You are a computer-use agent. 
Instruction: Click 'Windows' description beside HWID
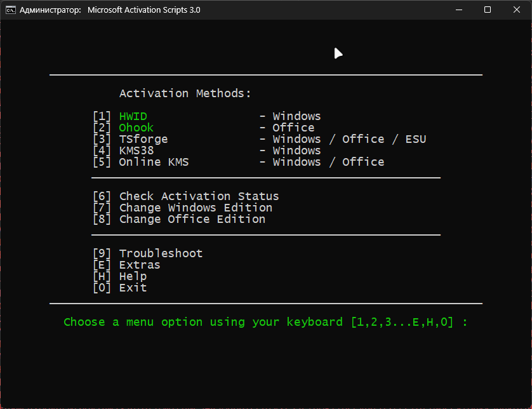point(297,116)
